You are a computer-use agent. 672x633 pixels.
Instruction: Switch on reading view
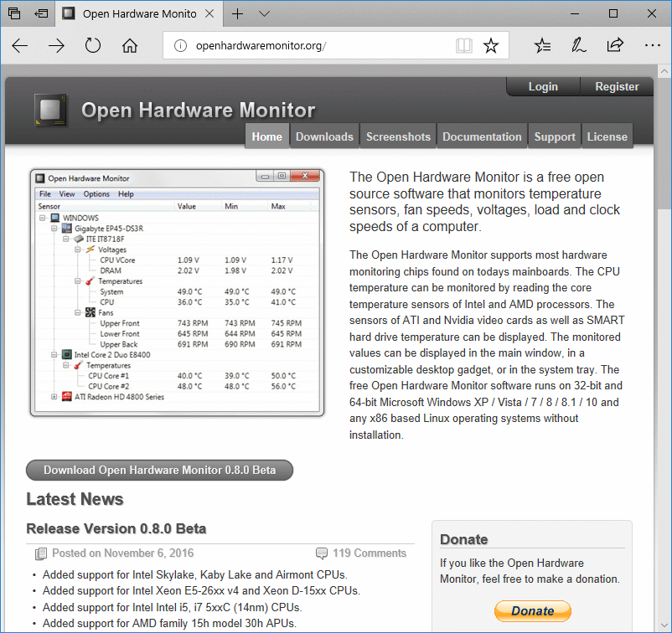pos(463,45)
